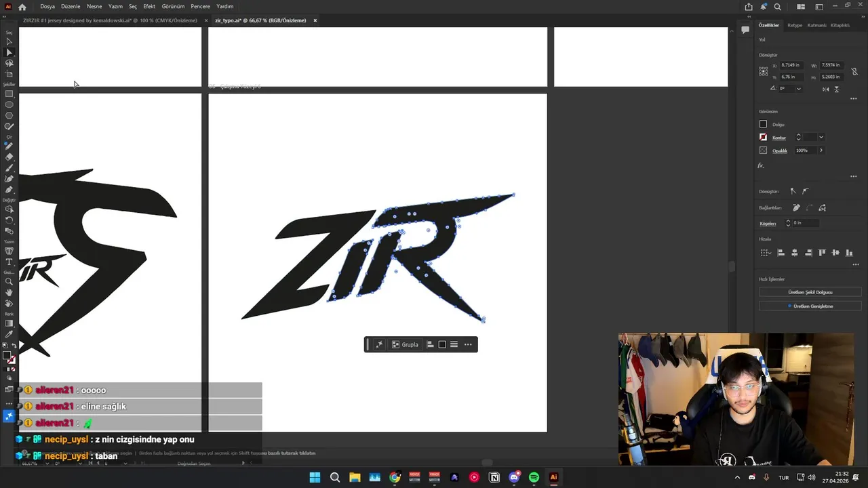Screen dimensions: 868x488
Task: Flip horizontally icon in Transform section
Action: coord(827,89)
